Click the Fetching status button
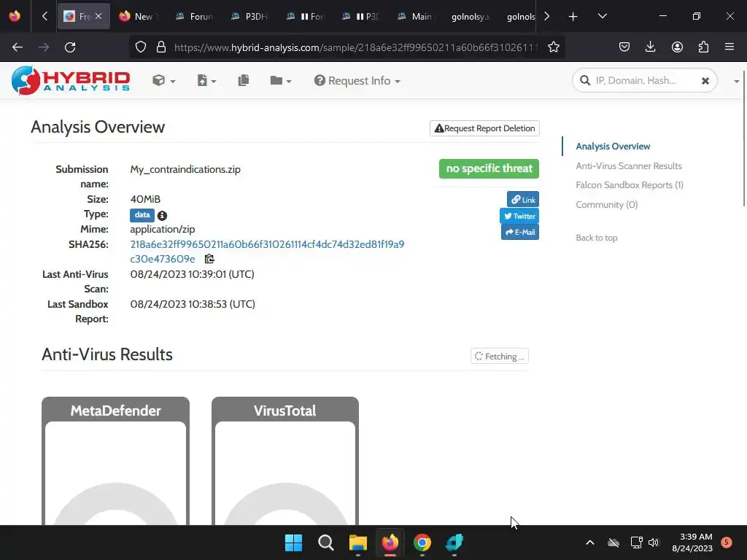This screenshot has width=747, height=560. coord(499,356)
